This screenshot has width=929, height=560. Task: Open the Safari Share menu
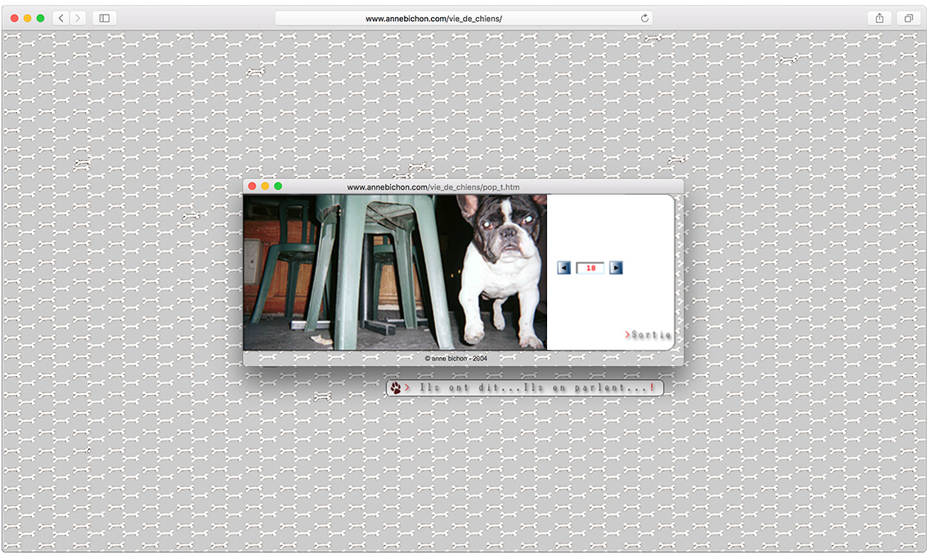point(879,18)
